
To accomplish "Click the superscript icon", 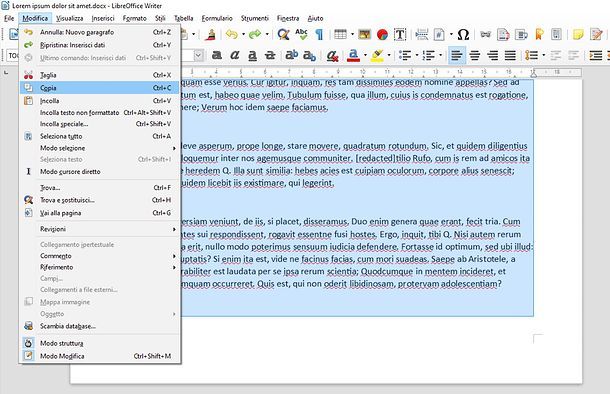I will (291, 56).
